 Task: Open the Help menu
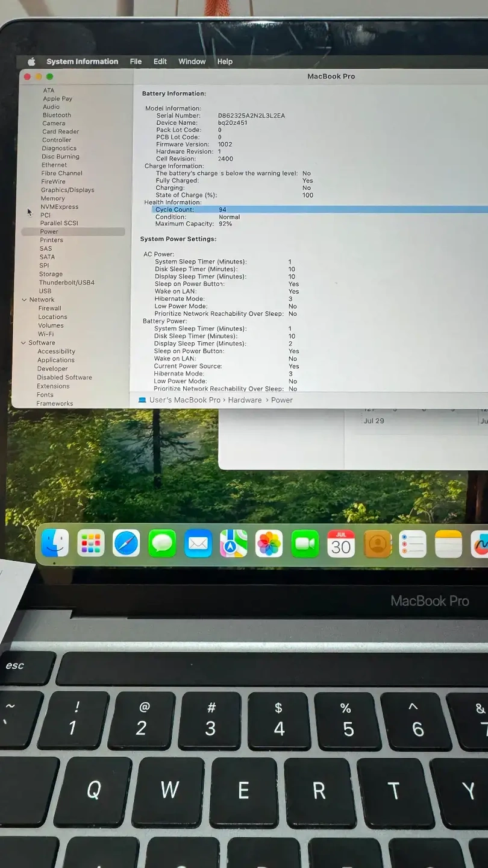pos(225,61)
